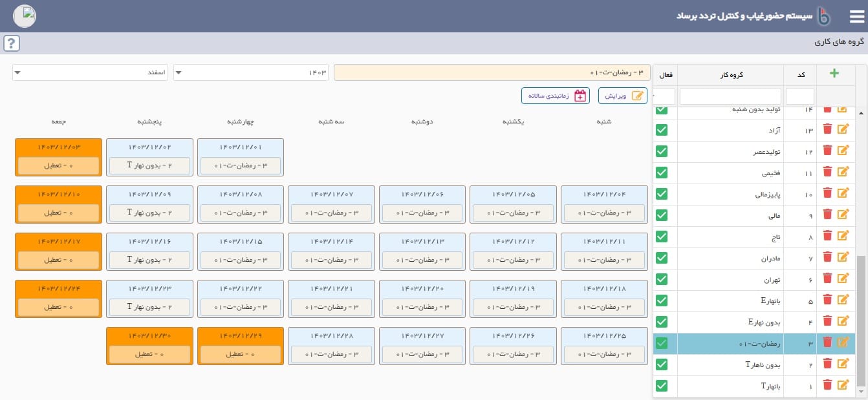Toggle active checkbox for تولیدعصر group
This screenshot has width=868, height=400.
[x=662, y=151]
